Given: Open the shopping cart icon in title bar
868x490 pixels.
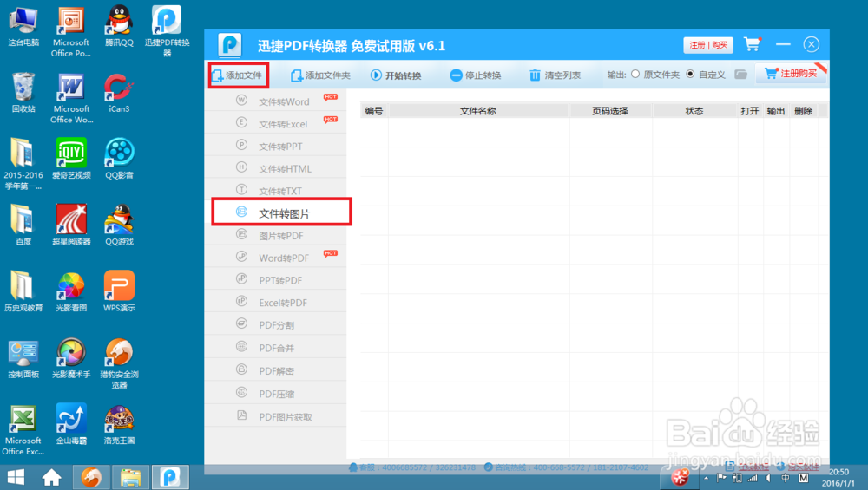Looking at the screenshot, I should coord(753,43).
